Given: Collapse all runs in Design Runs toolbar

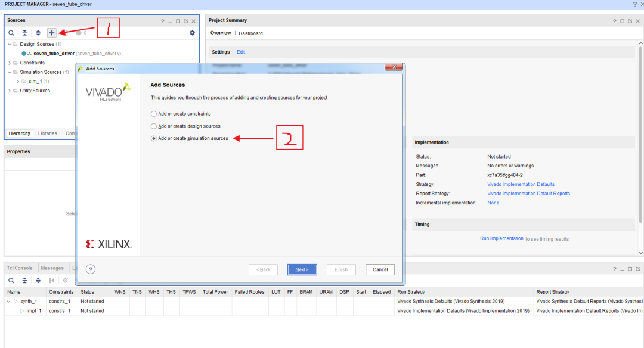Looking at the screenshot, I should (24, 281).
